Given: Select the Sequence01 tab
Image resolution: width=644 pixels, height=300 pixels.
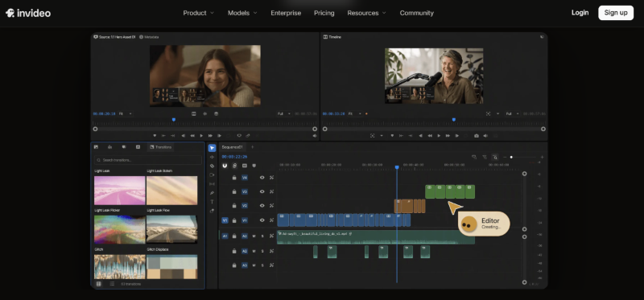Looking at the screenshot, I should pos(233,147).
